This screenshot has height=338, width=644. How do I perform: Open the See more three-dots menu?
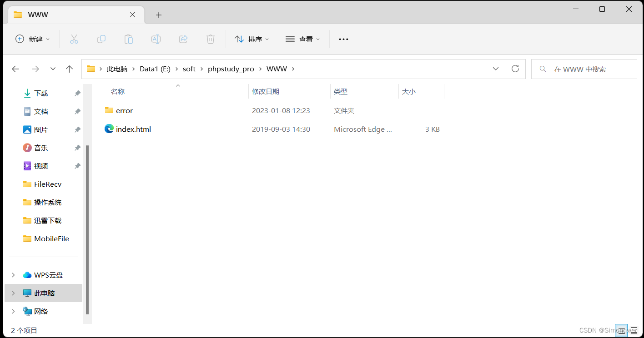[344, 39]
